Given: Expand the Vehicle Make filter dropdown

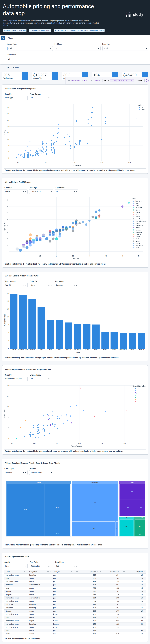Looking at the screenshot, I should pyautogui.click(x=51, y=48).
